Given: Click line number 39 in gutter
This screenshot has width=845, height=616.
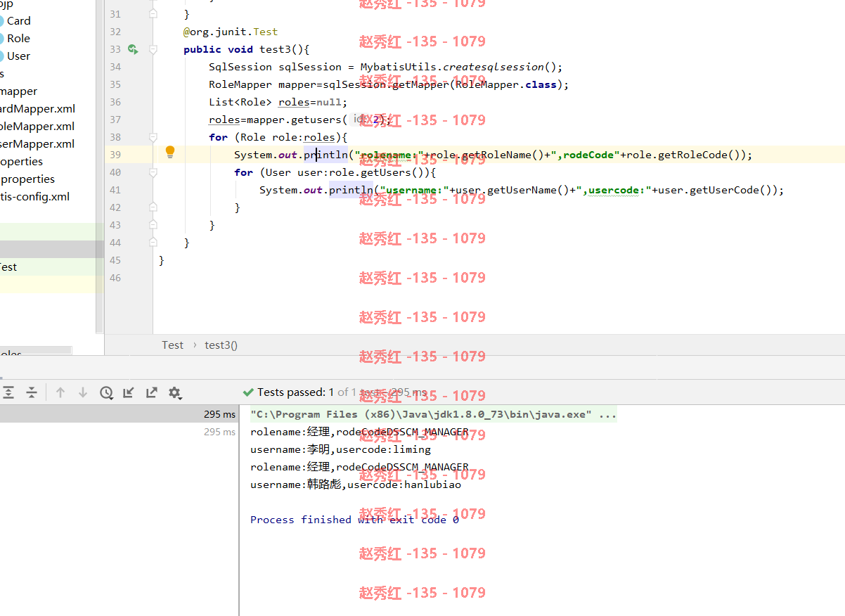Looking at the screenshot, I should (x=115, y=155).
